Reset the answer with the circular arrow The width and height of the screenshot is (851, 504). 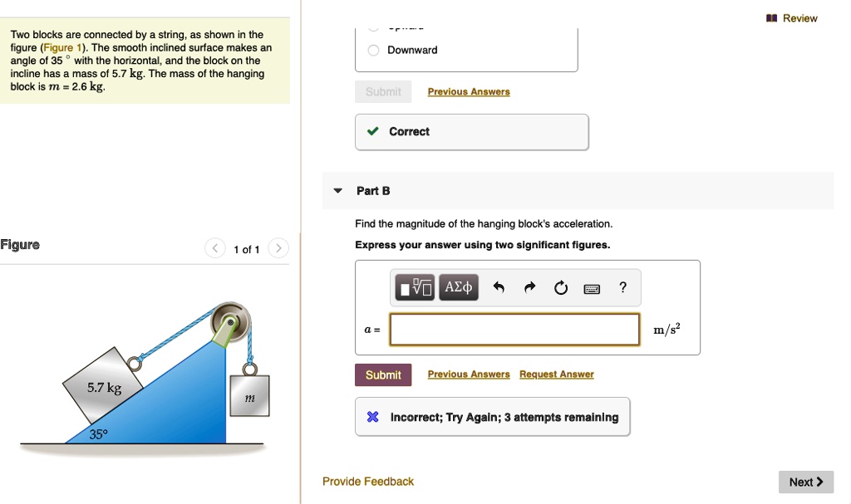560,288
